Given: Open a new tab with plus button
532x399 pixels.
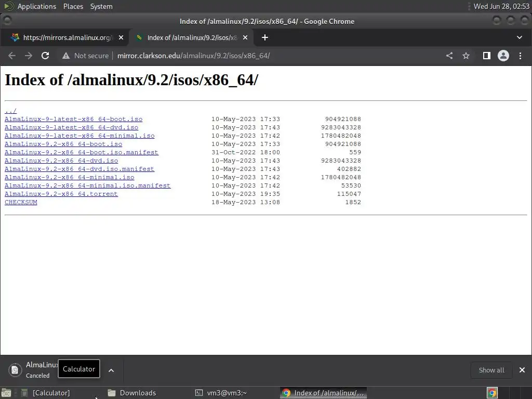Looking at the screenshot, I should (x=265, y=37).
